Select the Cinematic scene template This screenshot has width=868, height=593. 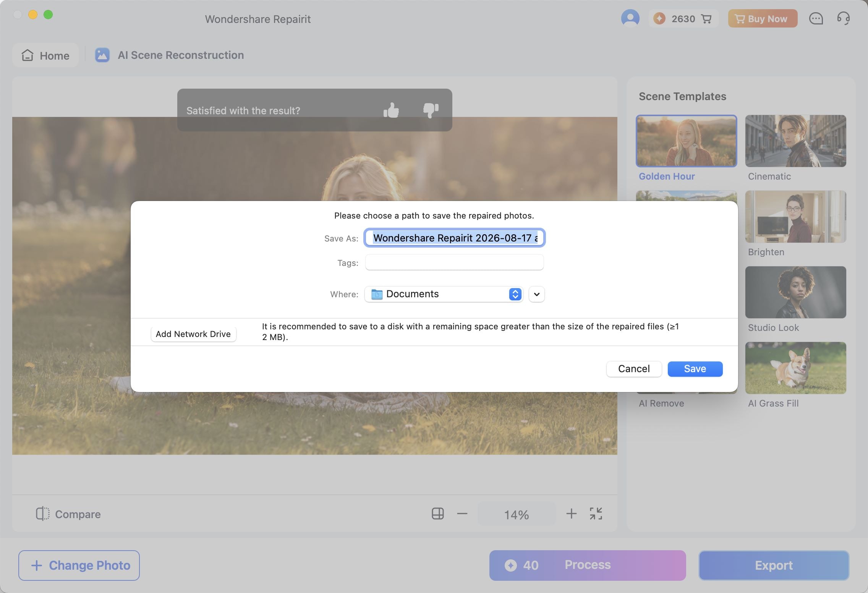pos(795,141)
